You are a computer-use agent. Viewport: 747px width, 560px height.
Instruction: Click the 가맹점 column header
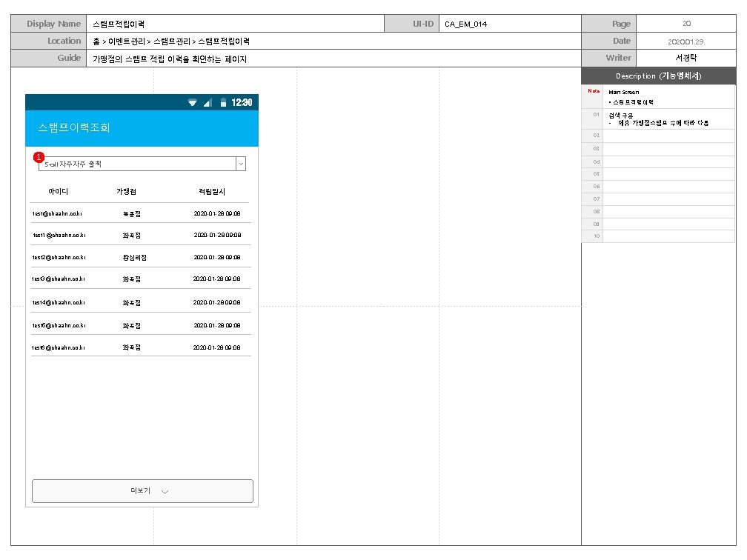[x=126, y=191]
